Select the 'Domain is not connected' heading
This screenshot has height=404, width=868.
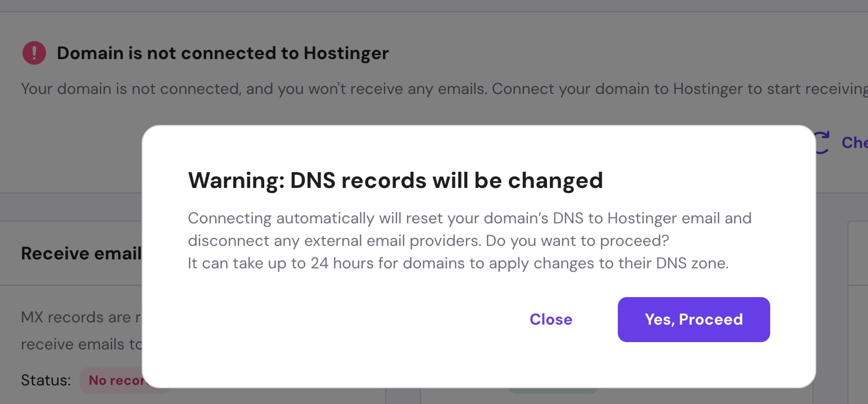pos(223,53)
